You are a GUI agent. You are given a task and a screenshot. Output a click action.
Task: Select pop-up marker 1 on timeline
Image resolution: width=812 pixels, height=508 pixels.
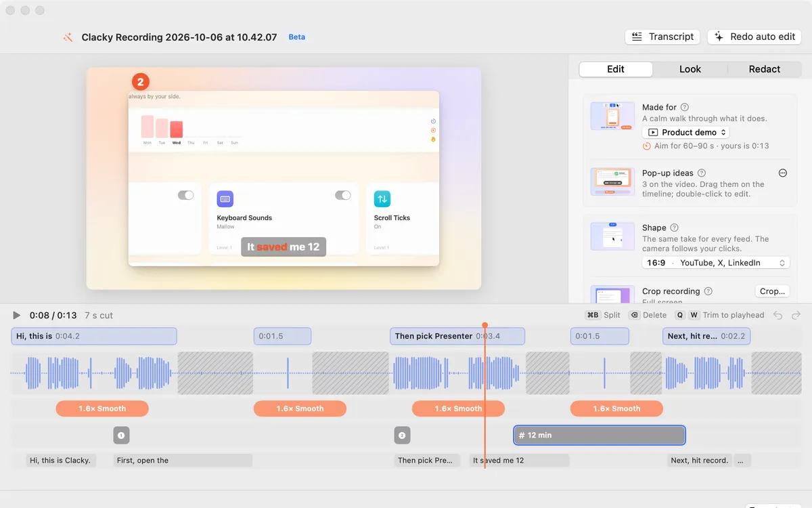click(x=121, y=436)
